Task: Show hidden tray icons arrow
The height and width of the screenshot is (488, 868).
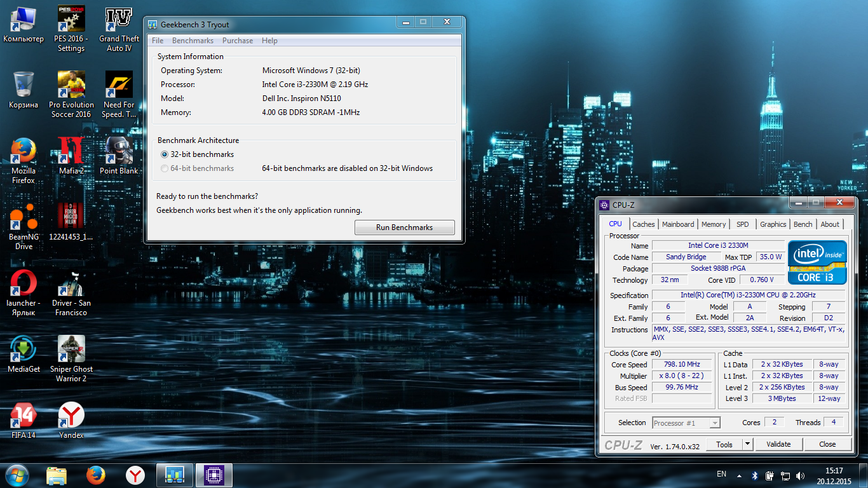Action: 739,475
